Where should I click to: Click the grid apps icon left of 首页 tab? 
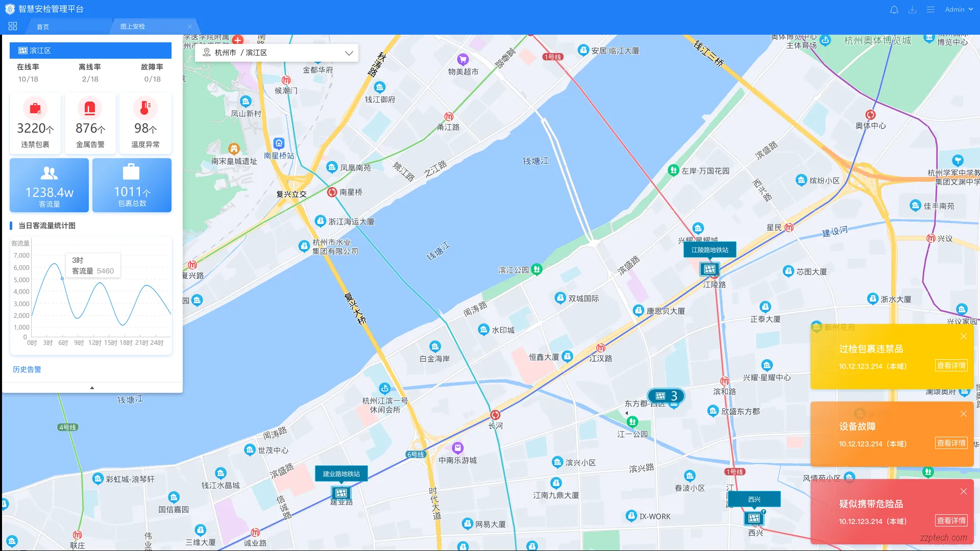13,26
